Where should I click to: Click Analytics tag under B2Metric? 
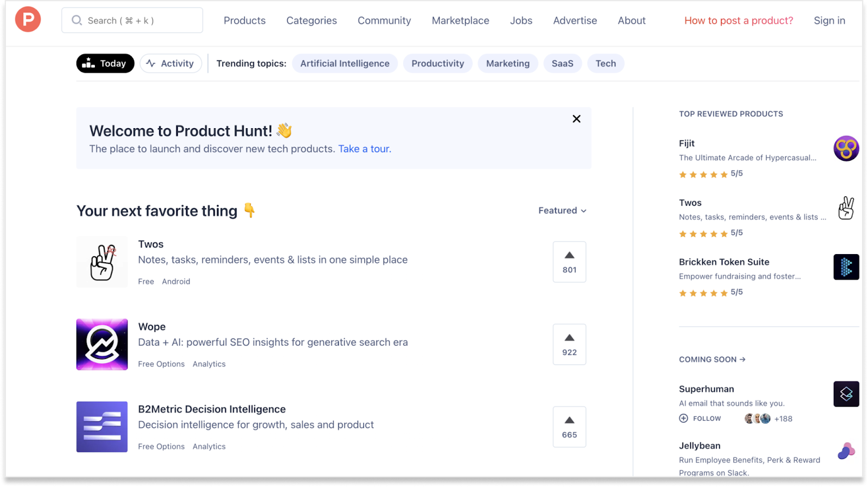pos(209,446)
